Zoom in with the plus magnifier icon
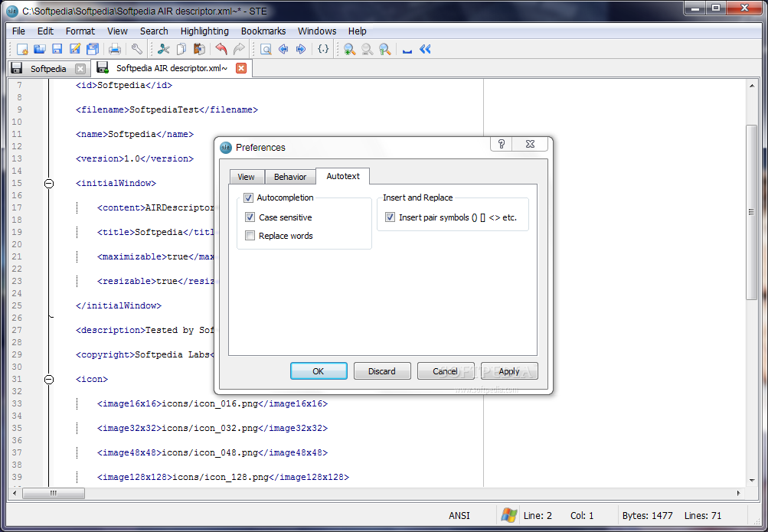This screenshot has height=532, width=768. 349,49
